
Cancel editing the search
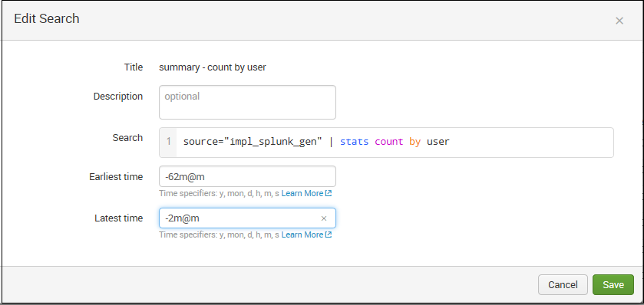coord(563,284)
